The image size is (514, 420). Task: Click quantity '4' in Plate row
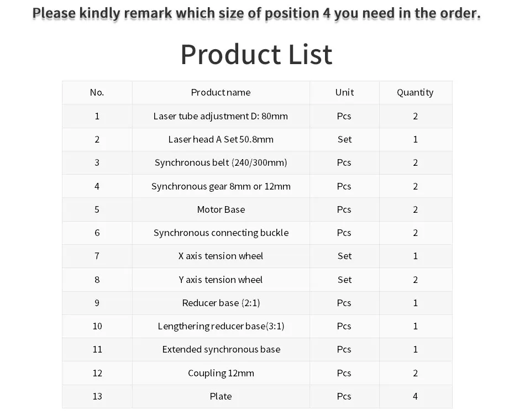point(415,396)
